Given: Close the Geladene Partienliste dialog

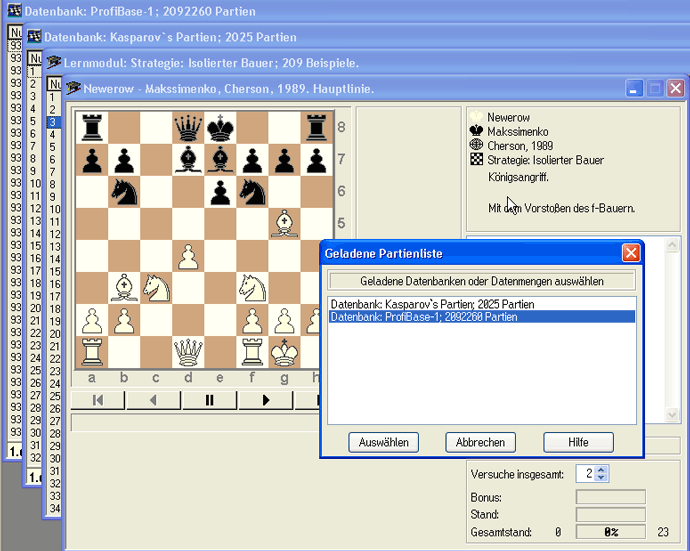Looking at the screenshot, I should click(x=630, y=253).
